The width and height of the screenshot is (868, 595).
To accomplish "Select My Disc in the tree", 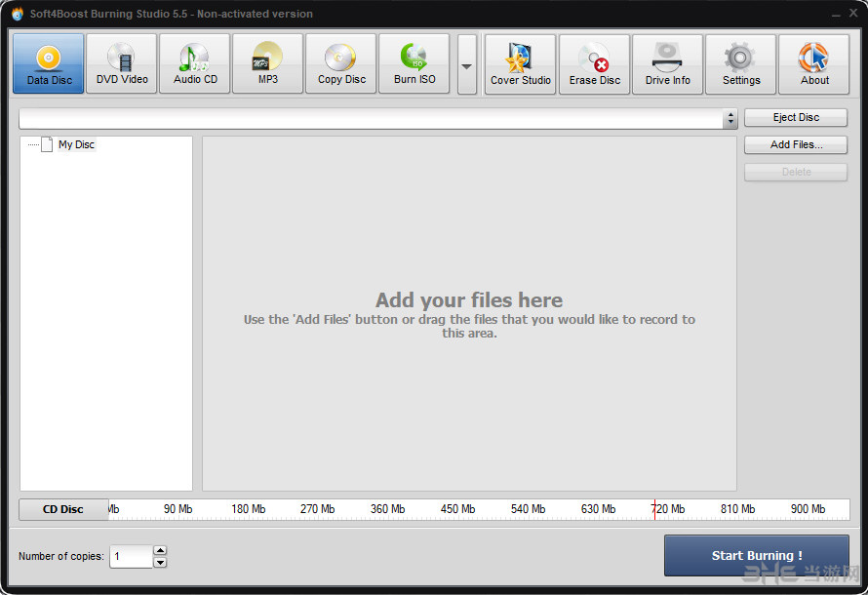I will [x=76, y=144].
